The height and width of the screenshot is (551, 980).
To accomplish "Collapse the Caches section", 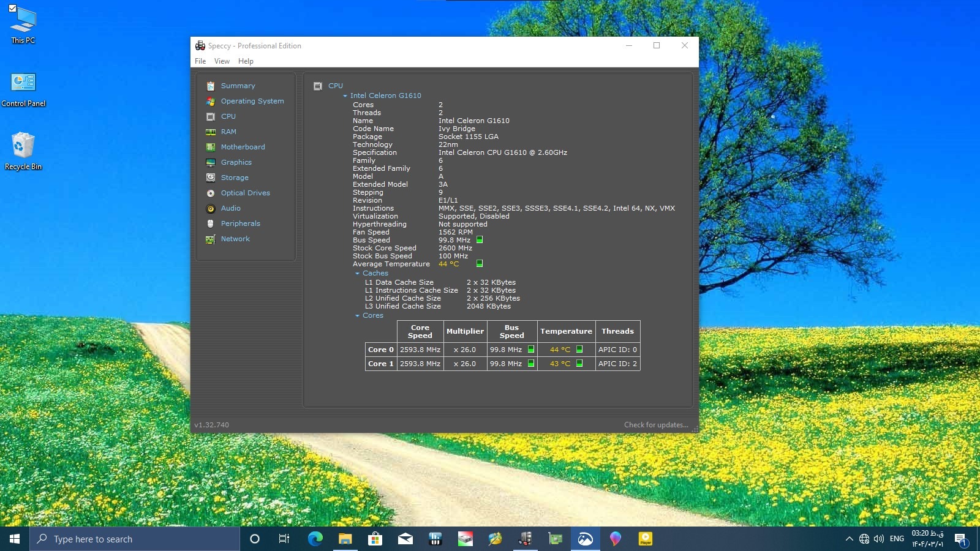I will (x=357, y=273).
